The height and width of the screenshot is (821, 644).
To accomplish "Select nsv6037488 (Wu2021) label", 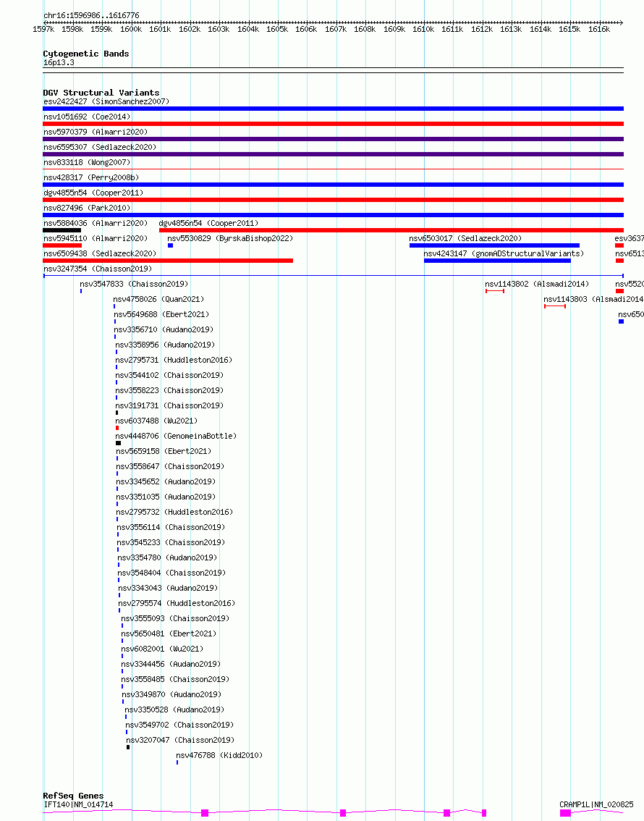I will click(156, 421).
